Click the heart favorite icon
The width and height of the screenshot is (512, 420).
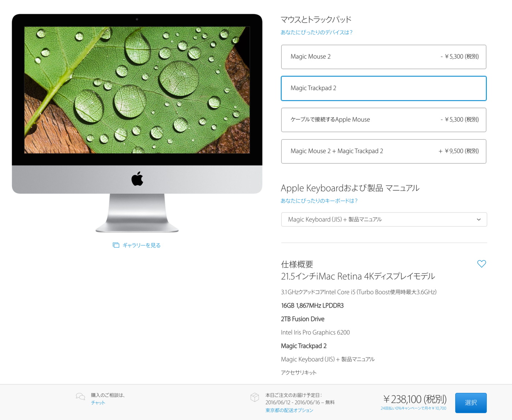482,264
